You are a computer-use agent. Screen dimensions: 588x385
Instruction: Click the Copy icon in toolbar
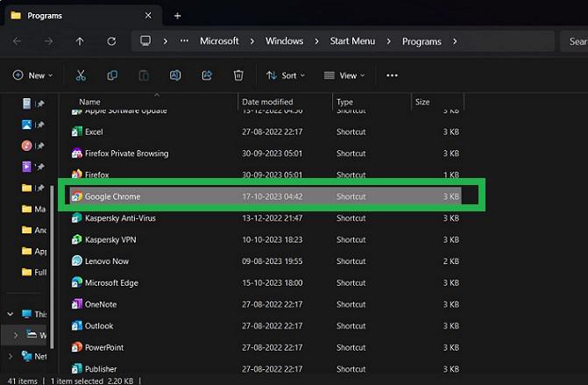112,75
